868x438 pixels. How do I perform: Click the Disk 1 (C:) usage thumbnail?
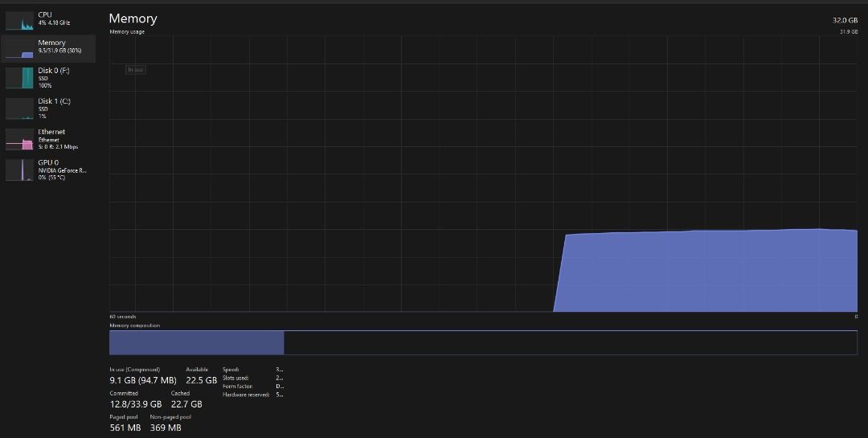19,108
